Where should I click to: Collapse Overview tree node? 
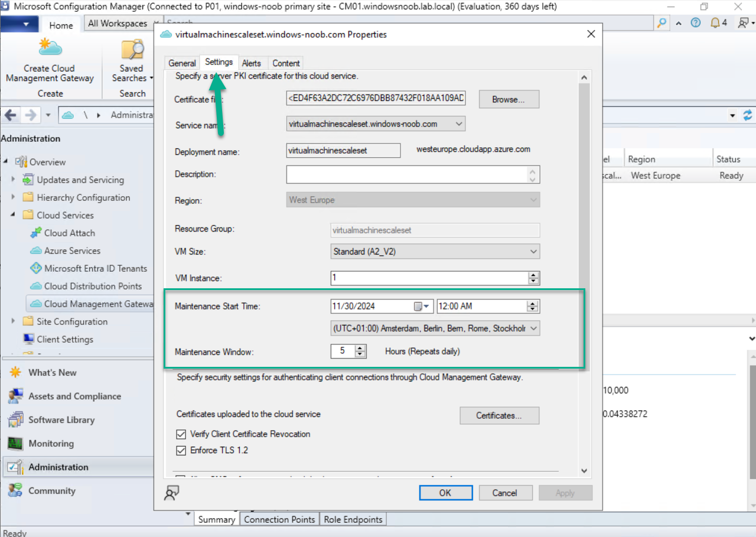pos(6,162)
